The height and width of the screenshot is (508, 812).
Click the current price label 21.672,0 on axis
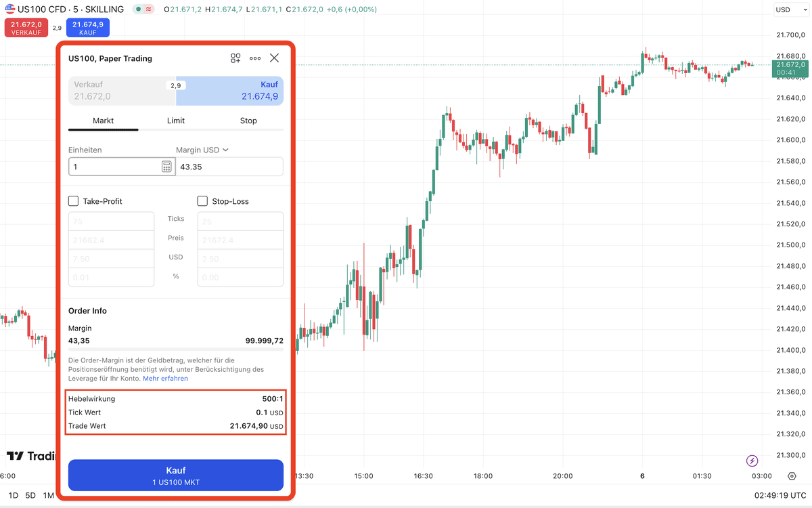coord(789,68)
